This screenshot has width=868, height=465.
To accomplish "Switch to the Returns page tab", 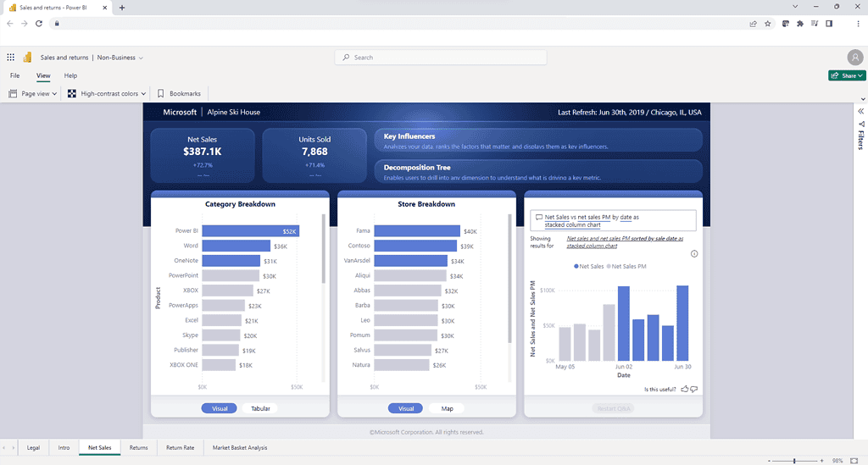I will [x=138, y=448].
